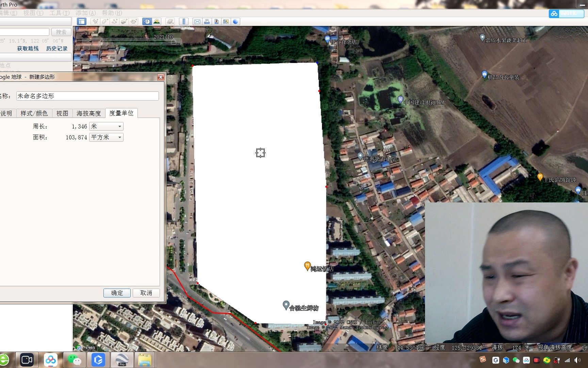Click the battery status tray icon

(x=557, y=360)
